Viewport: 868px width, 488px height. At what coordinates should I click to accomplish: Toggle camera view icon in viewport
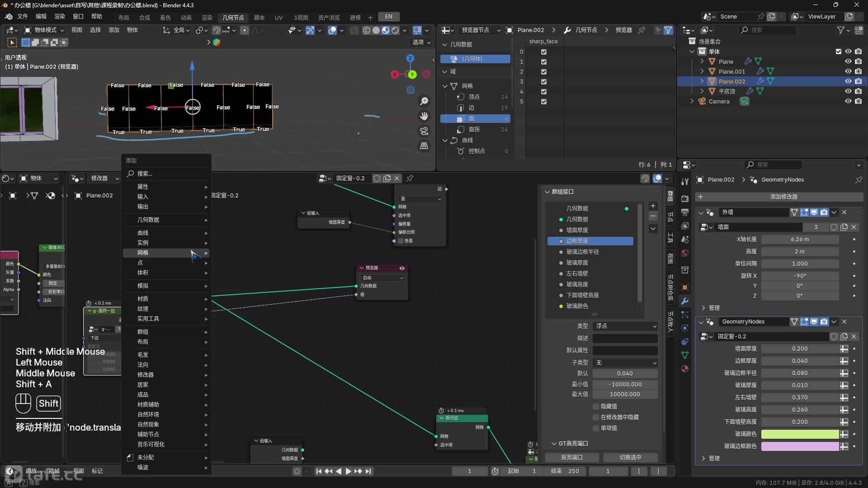pos(424,131)
